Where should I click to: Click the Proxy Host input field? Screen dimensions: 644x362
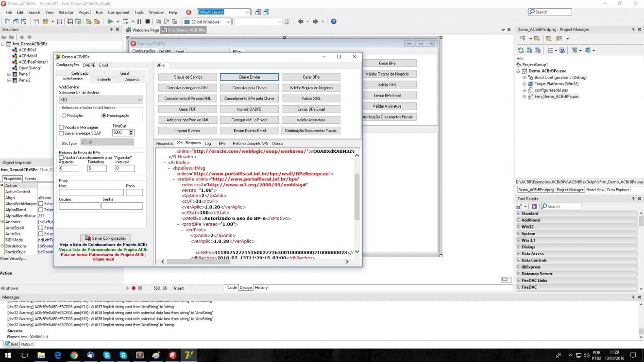coord(91,193)
